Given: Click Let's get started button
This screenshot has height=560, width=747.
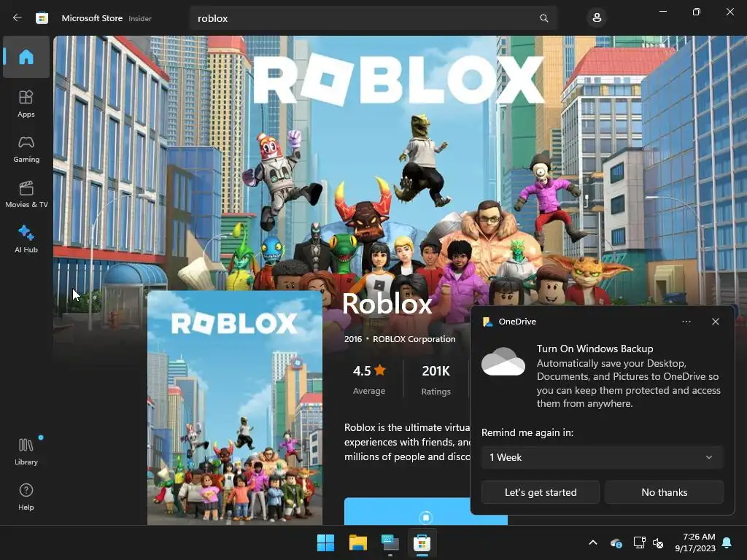Looking at the screenshot, I should coord(541,492).
